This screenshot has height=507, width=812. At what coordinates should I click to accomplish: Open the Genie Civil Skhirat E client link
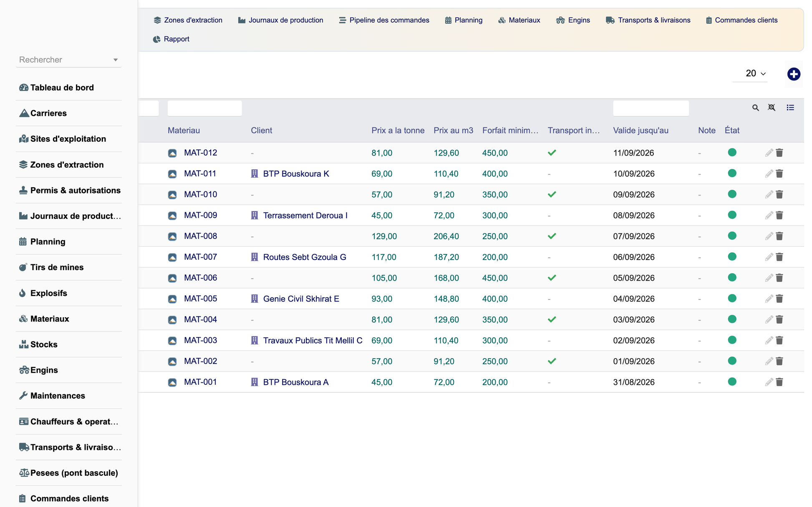[301, 299]
